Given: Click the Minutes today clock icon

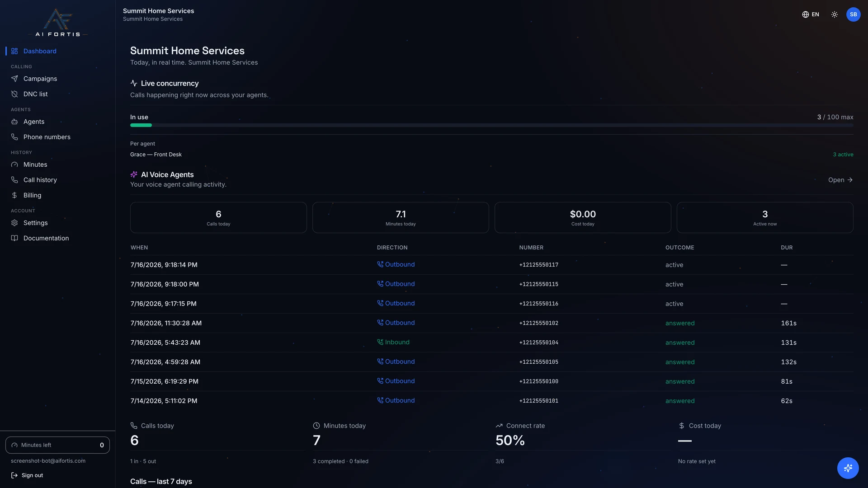Looking at the screenshot, I should pyautogui.click(x=316, y=426).
